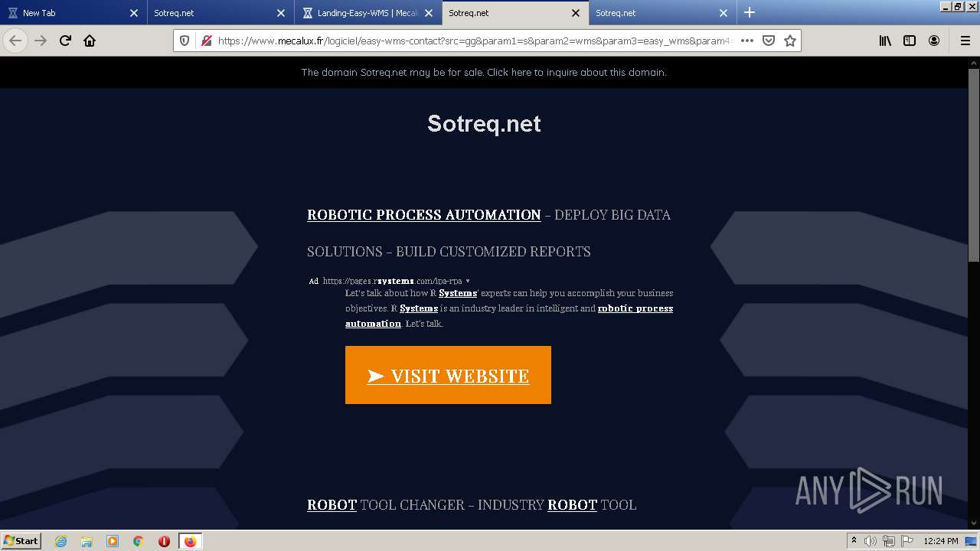Open volume speaker tray icon
Image resolution: width=980 pixels, height=551 pixels.
871,541
